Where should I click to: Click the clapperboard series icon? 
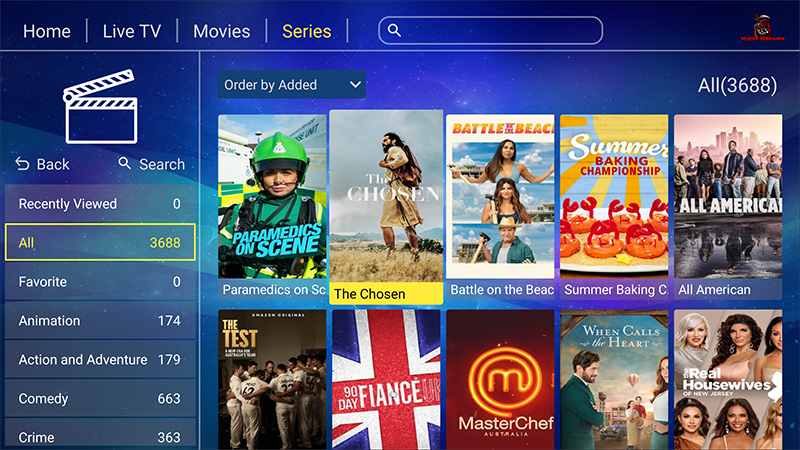point(101,107)
